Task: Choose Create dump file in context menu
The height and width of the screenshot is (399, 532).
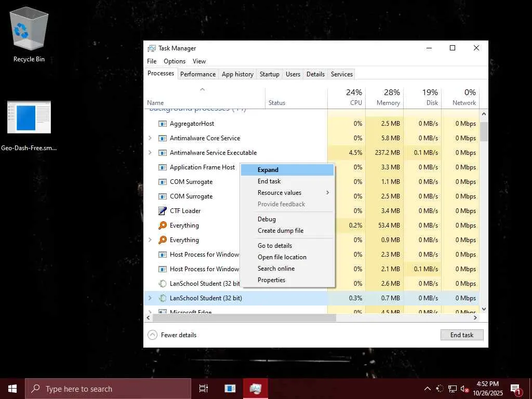Action: click(287, 231)
